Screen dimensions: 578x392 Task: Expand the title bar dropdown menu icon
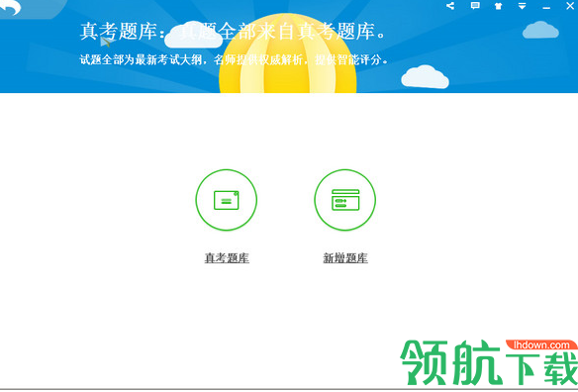coord(522,6)
